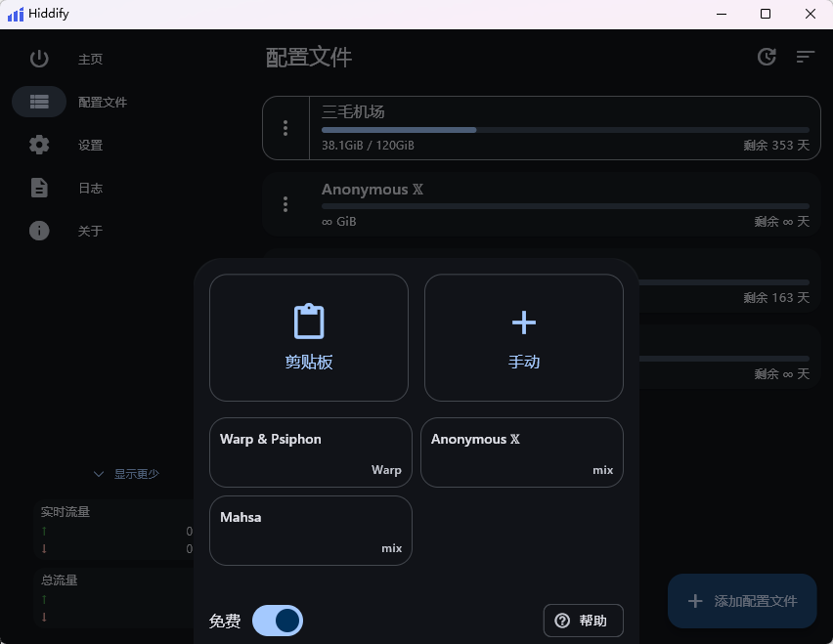Click 剩余 353 天 remaining text
The width and height of the screenshot is (833, 644).
776,145
